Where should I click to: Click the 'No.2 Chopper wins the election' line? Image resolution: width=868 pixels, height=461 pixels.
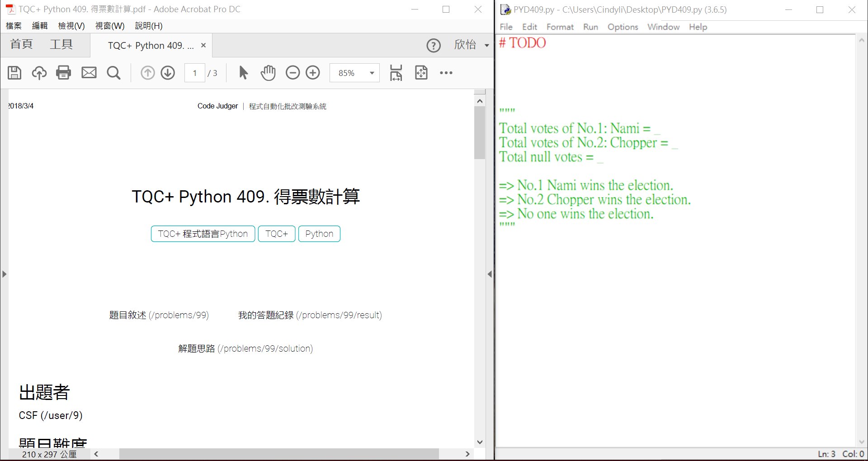[595, 199]
